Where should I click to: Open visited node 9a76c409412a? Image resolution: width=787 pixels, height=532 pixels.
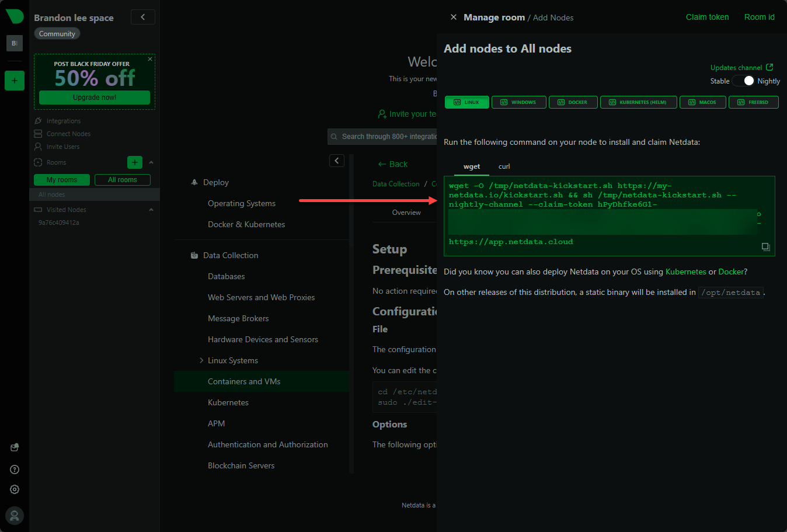[x=59, y=222]
